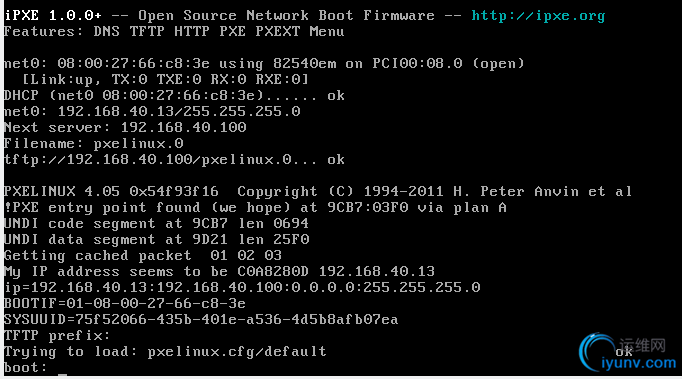Click the UNDI data segment line
This screenshot has height=379, width=682.
pyautogui.click(x=157, y=240)
